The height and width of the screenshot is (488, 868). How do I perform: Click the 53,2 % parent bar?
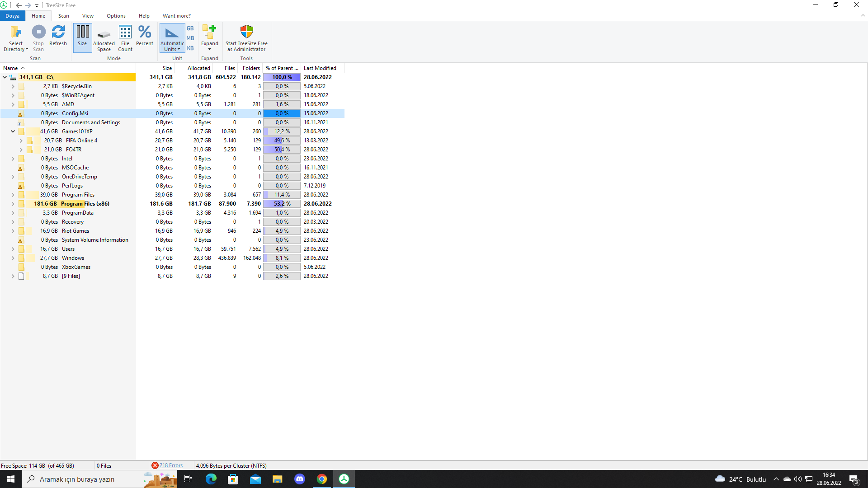pos(282,204)
